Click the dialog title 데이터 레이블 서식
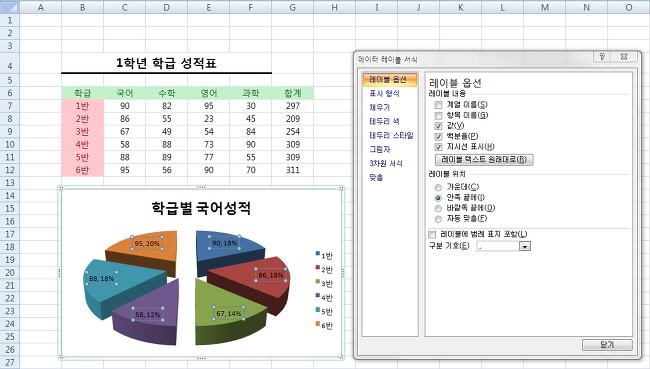 (x=388, y=60)
